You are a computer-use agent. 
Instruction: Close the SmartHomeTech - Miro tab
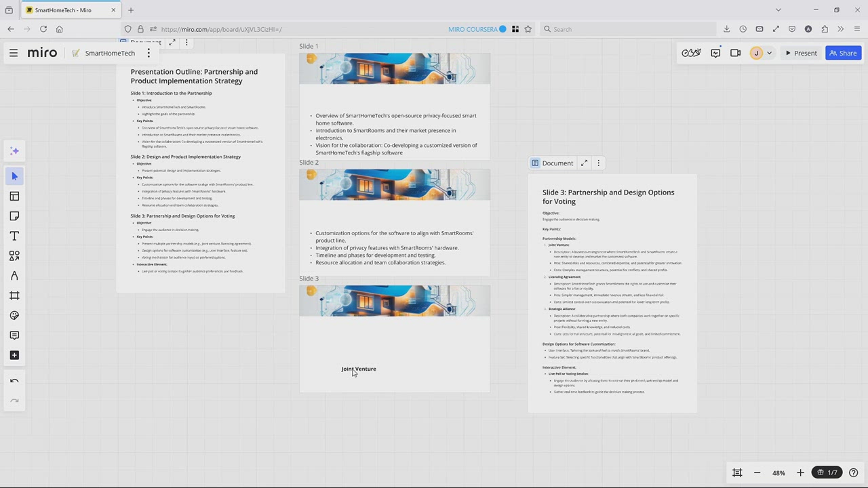(113, 10)
